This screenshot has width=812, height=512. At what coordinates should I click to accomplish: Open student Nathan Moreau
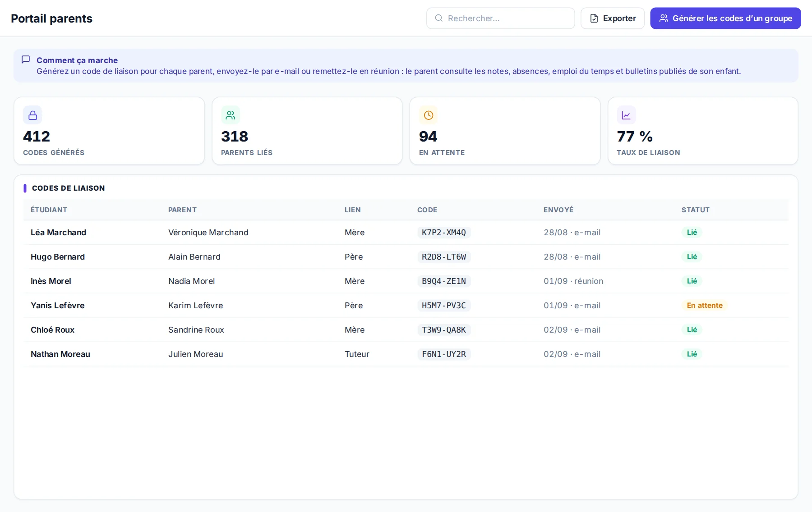click(60, 354)
